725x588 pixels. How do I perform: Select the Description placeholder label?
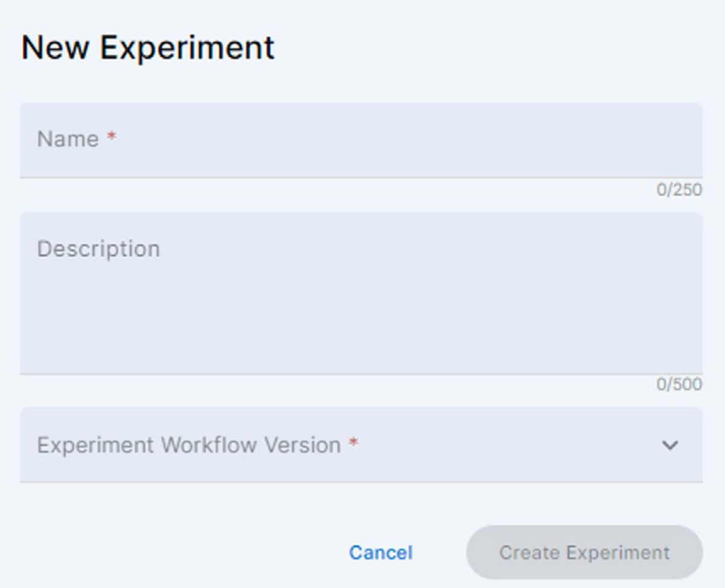coord(98,249)
